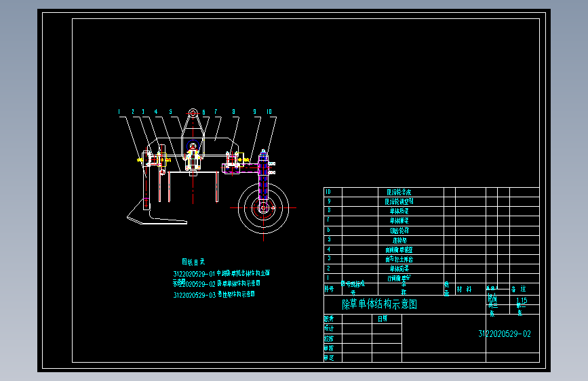588x381 pixels.
Task: Select part name 单体后梁 in row 8
Action: [x=399, y=211]
